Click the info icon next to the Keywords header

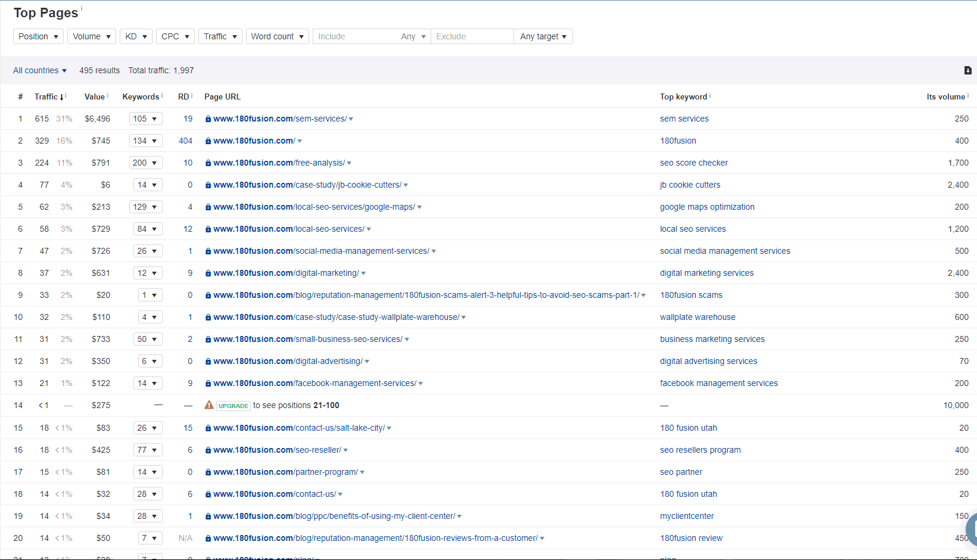(162, 94)
